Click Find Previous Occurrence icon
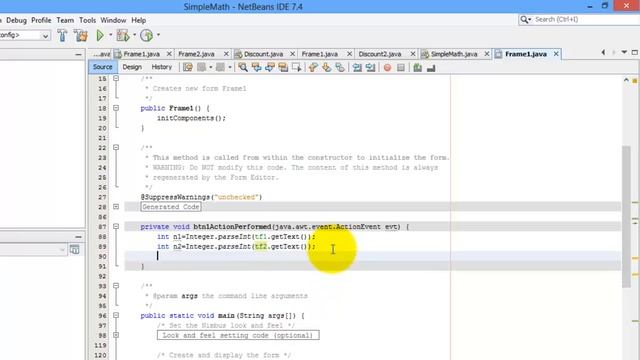 [x=256, y=67]
